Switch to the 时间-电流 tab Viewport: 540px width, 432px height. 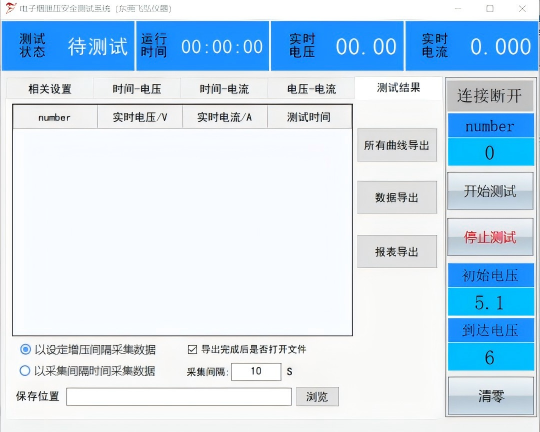pyautogui.click(x=224, y=89)
